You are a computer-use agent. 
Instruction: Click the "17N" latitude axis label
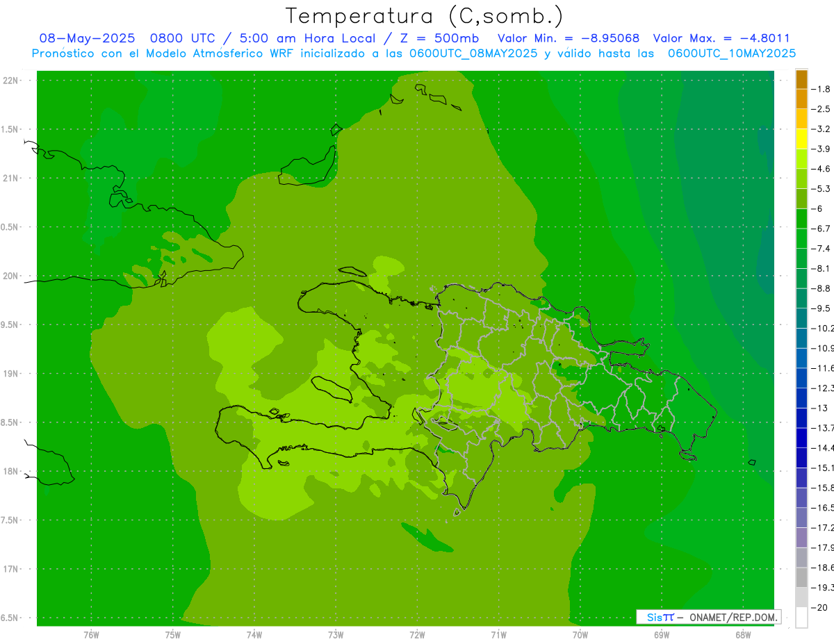coord(11,570)
